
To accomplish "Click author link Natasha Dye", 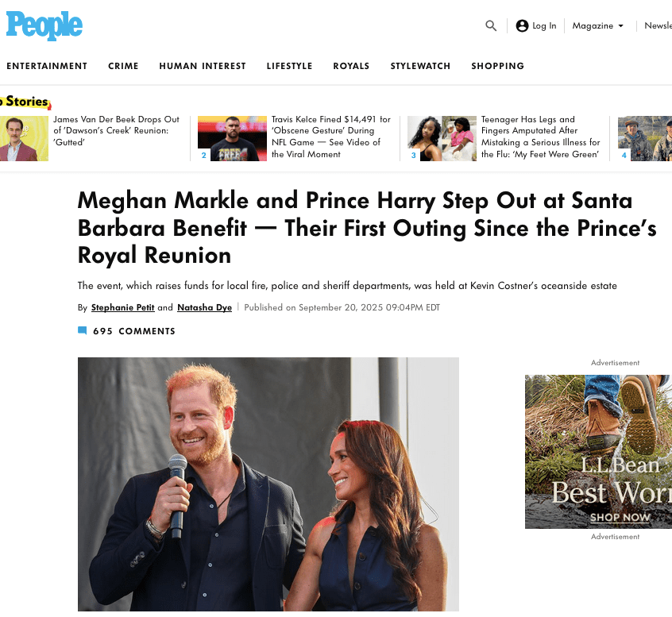I will click(x=204, y=307).
